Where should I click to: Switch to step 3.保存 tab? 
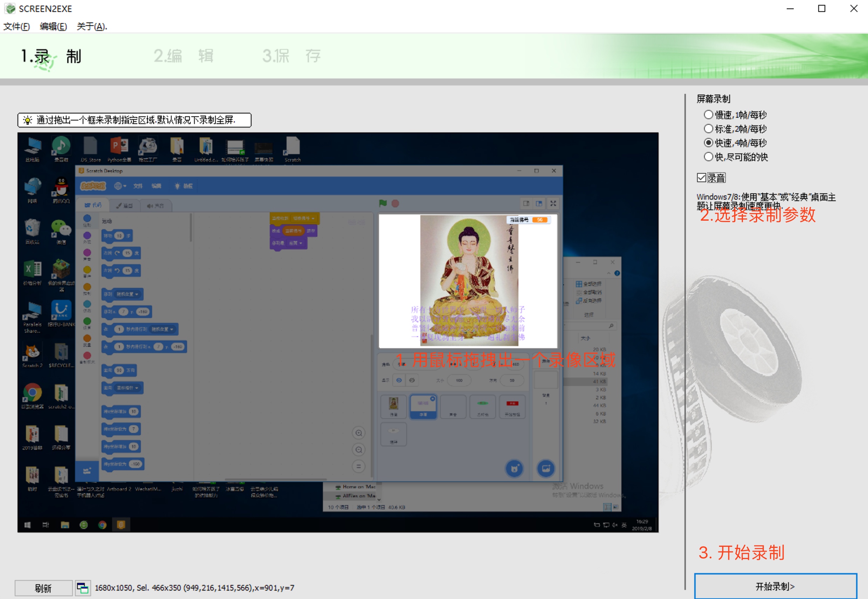[291, 56]
